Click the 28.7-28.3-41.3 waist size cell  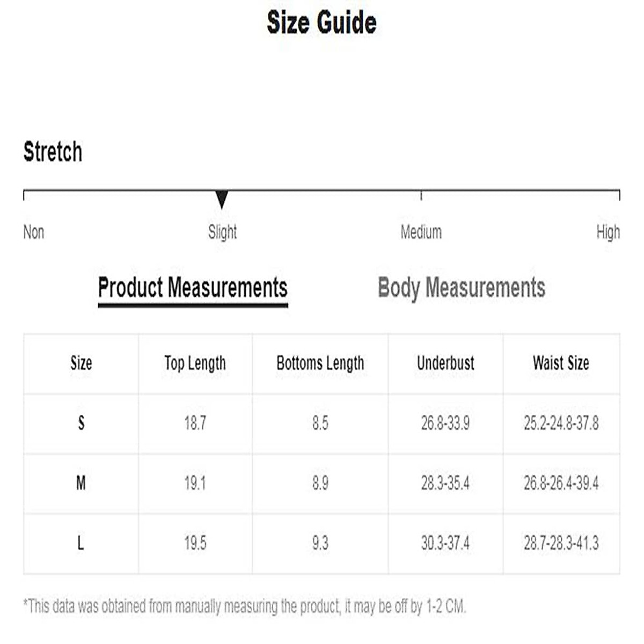[561, 543]
